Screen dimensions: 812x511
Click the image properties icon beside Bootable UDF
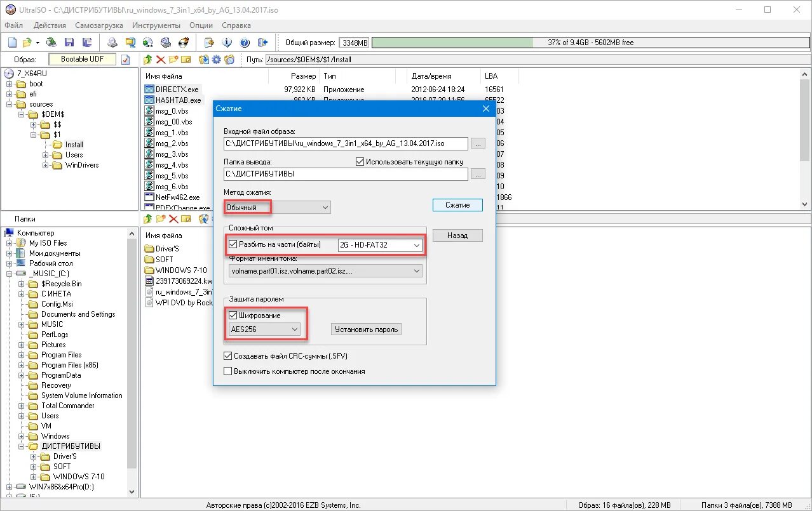[126, 60]
